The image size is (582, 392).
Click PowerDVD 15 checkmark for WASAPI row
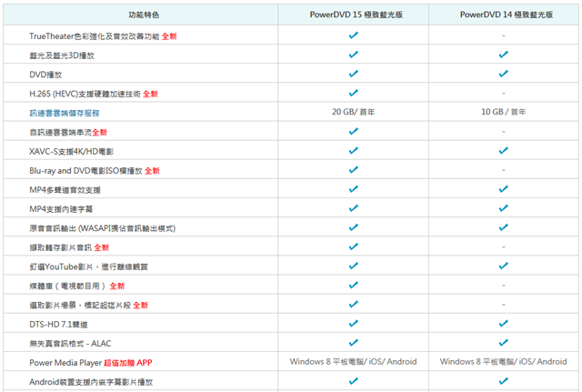click(354, 227)
